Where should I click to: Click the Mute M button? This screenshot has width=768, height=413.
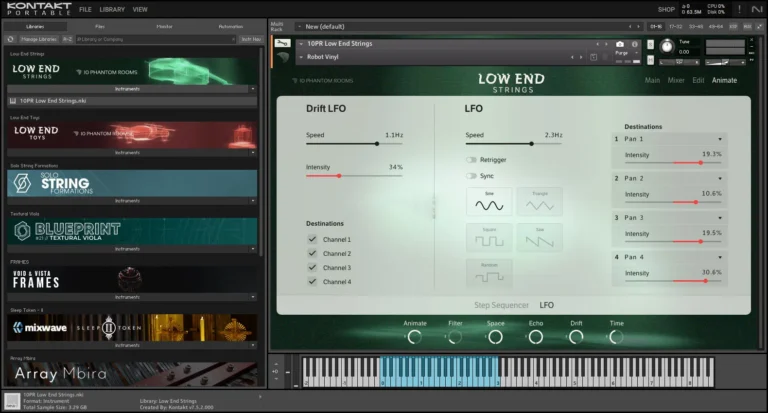650,60
